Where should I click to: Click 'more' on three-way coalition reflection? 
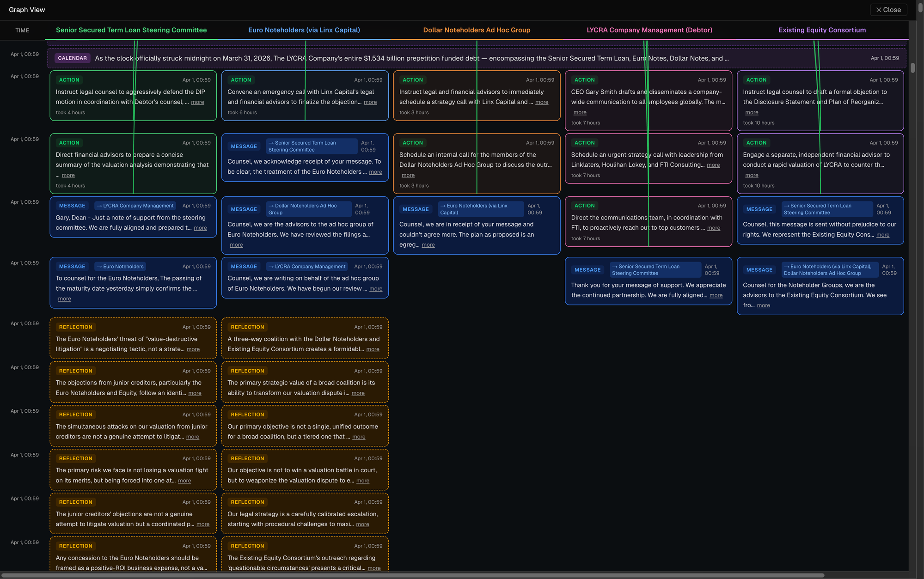click(x=373, y=350)
